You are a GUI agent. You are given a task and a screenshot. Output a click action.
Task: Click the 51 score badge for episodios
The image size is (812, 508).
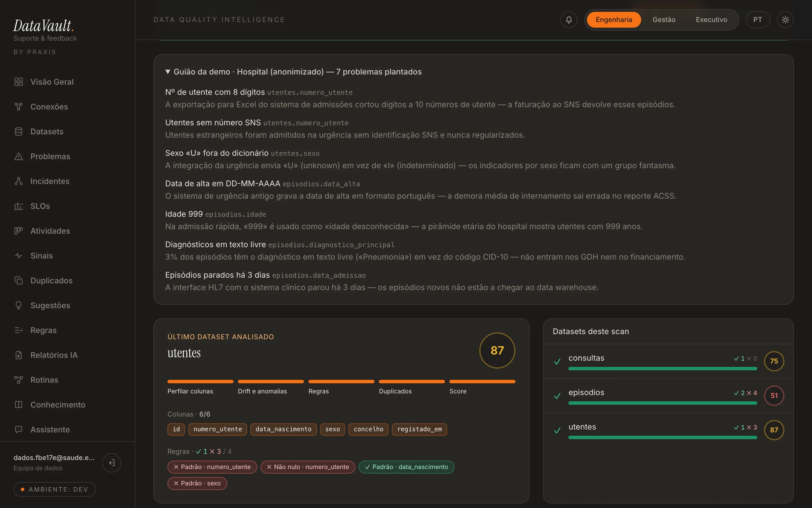pyautogui.click(x=774, y=396)
